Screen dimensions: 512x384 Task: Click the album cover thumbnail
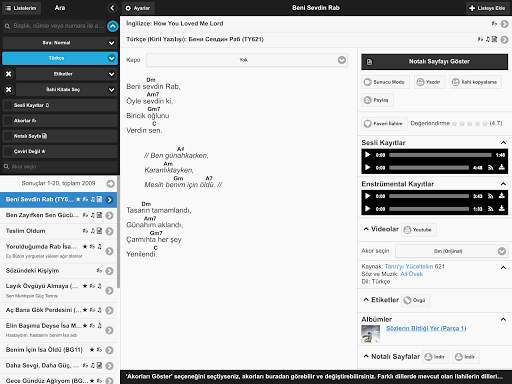point(370,334)
